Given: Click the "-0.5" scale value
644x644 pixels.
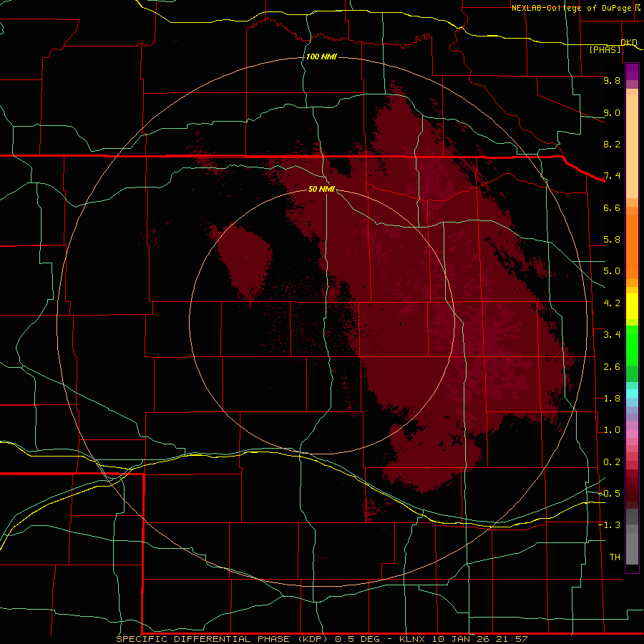Looking at the screenshot, I should tap(609, 494).
